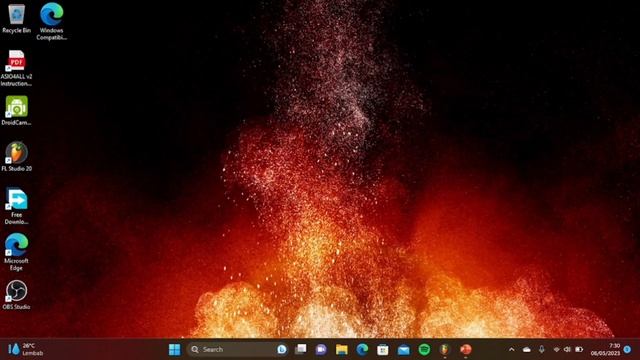Open the clock and date flyout

[x=605, y=349]
